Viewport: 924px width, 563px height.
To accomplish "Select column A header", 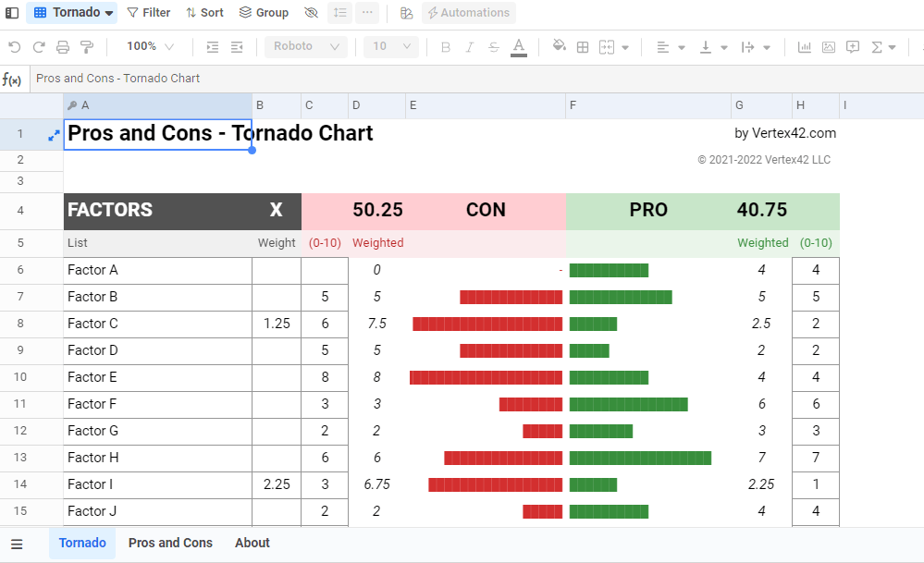I will point(158,105).
